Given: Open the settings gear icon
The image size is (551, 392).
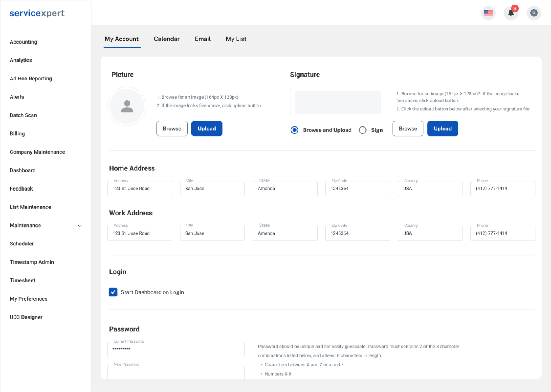Looking at the screenshot, I should 534,13.
